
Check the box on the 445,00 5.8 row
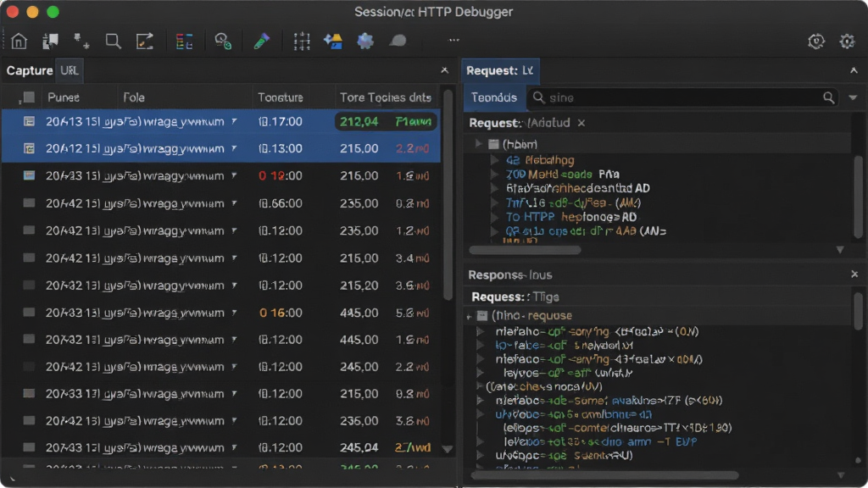tap(29, 312)
